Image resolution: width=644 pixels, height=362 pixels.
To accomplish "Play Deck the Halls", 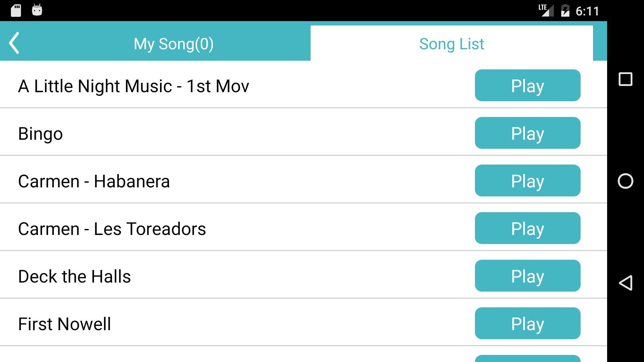I will pyautogui.click(x=527, y=276).
